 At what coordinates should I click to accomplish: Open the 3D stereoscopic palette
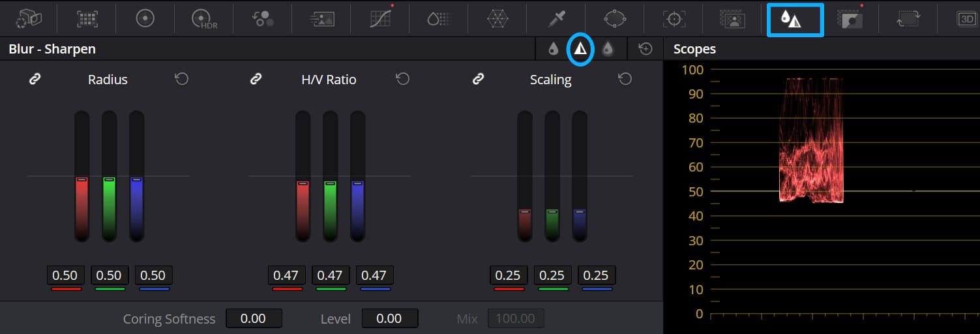(967, 19)
